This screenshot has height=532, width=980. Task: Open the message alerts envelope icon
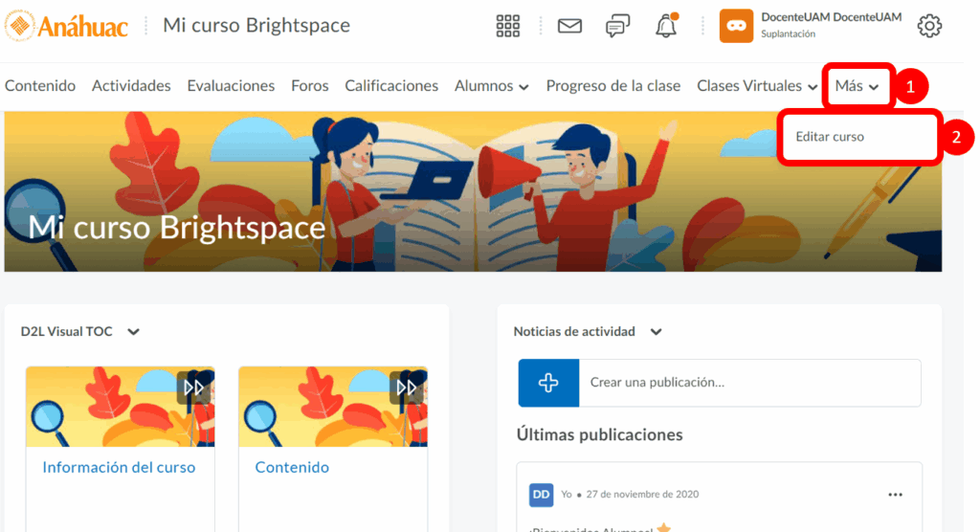coord(569,26)
